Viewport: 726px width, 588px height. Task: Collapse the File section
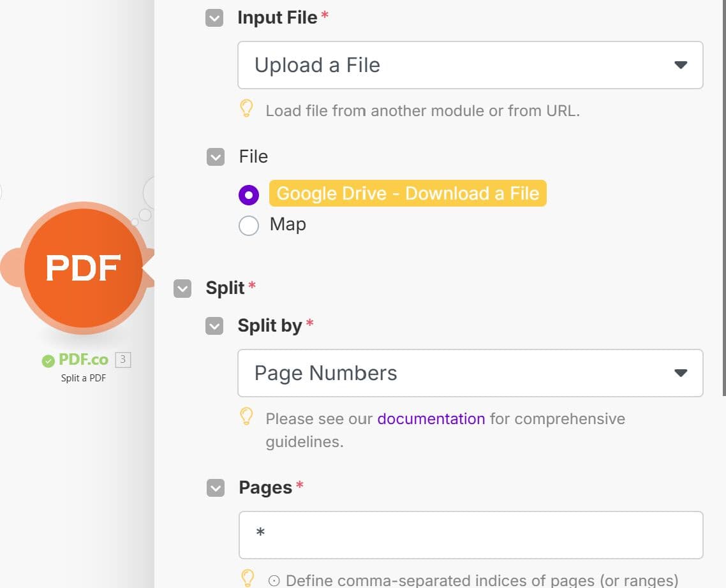click(x=214, y=157)
